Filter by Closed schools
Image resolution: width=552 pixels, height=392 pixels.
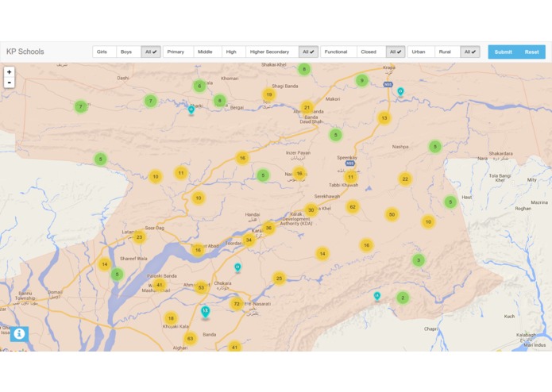click(372, 52)
